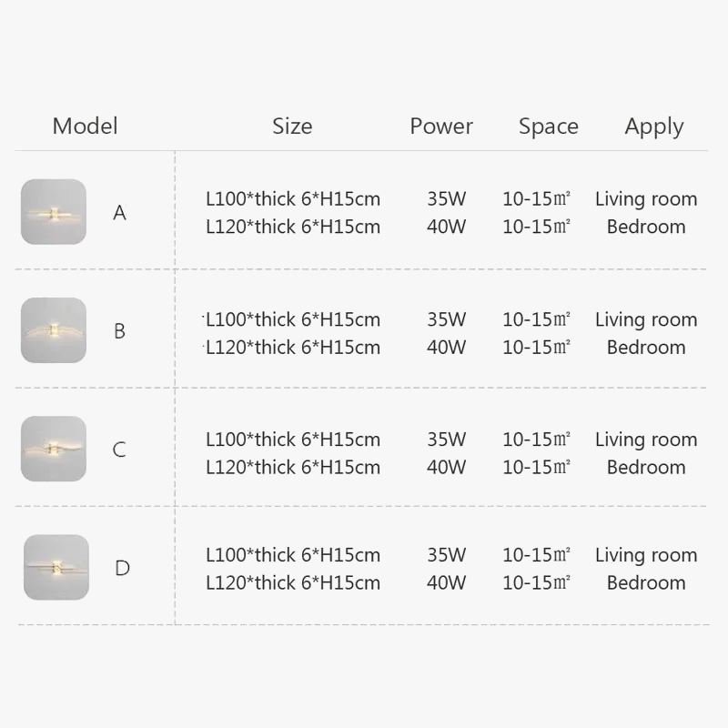Click the Model D lamp thumbnail
The height and width of the screenshot is (728, 728).
pos(56,567)
